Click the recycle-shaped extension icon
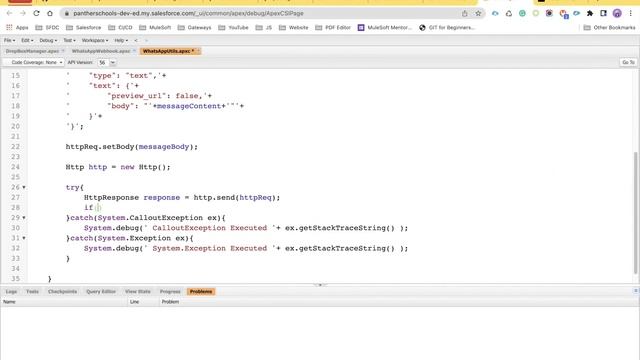 coord(509,13)
